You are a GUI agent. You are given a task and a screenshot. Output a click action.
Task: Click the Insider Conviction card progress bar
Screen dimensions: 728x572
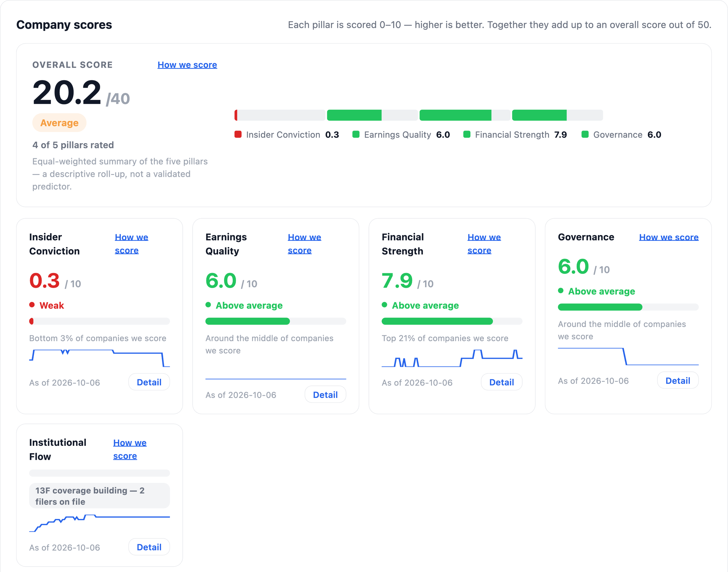click(x=99, y=321)
